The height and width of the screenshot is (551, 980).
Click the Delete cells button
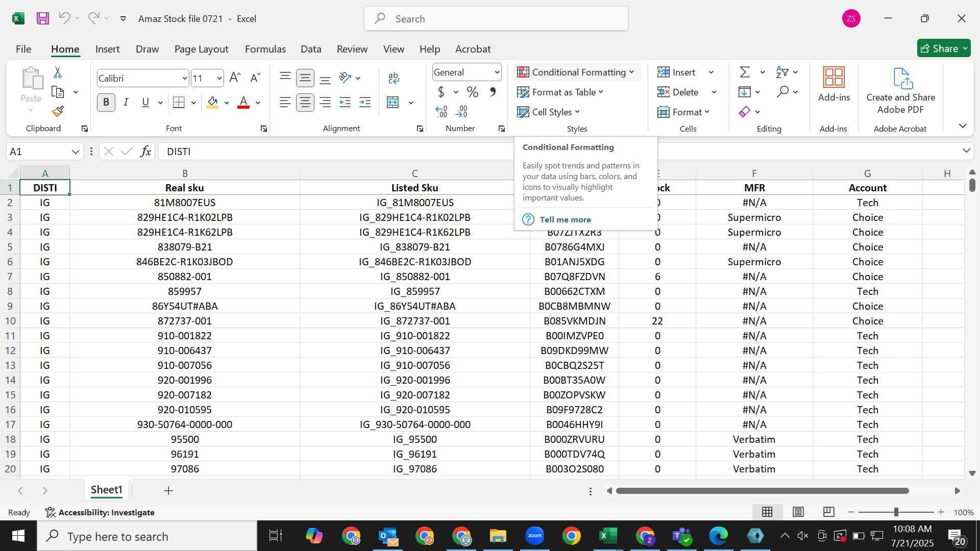click(x=678, y=92)
